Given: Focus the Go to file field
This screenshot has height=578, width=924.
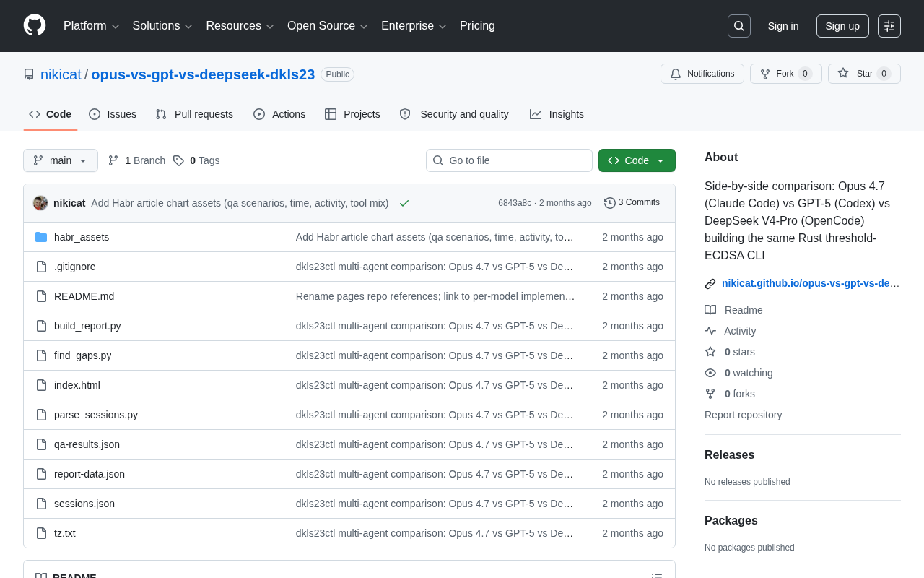Looking at the screenshot, I should click(509, 160).
